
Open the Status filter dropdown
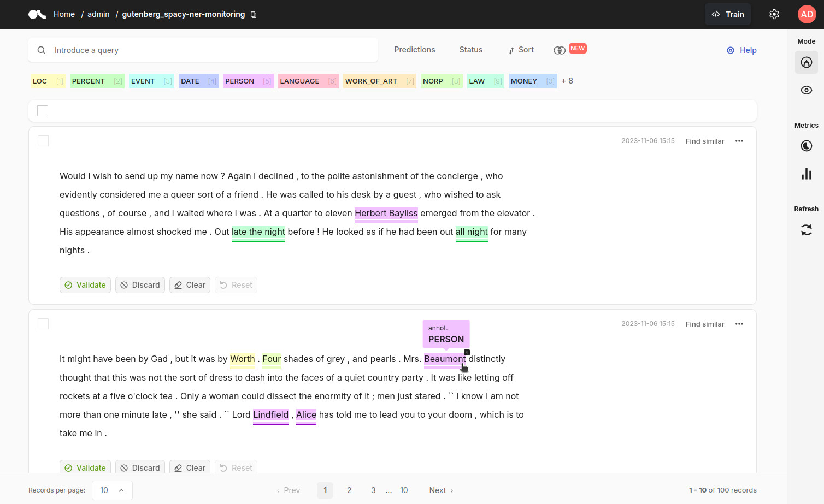[471, 50]
